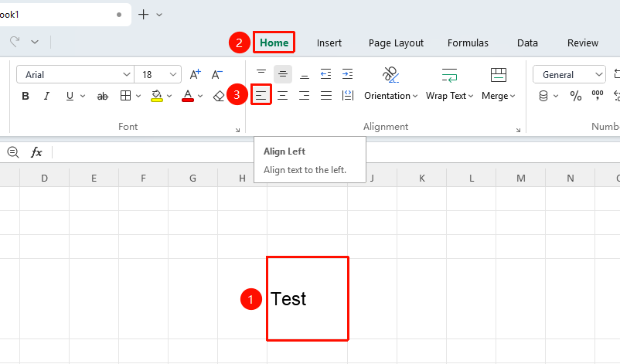Click the zoom magnifier icon by formula bar
620x364 pixels.
12,152
